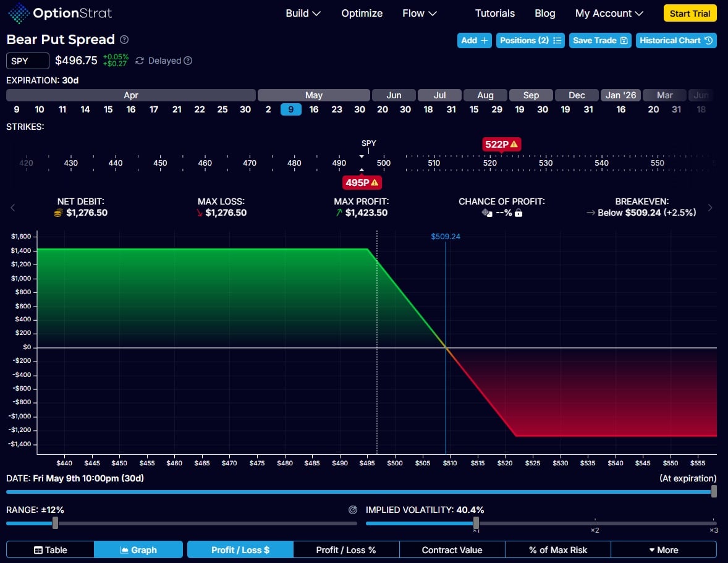The image size is (728, 563).
Task: Open the Tutorials menu item
Action: [494, 13]
